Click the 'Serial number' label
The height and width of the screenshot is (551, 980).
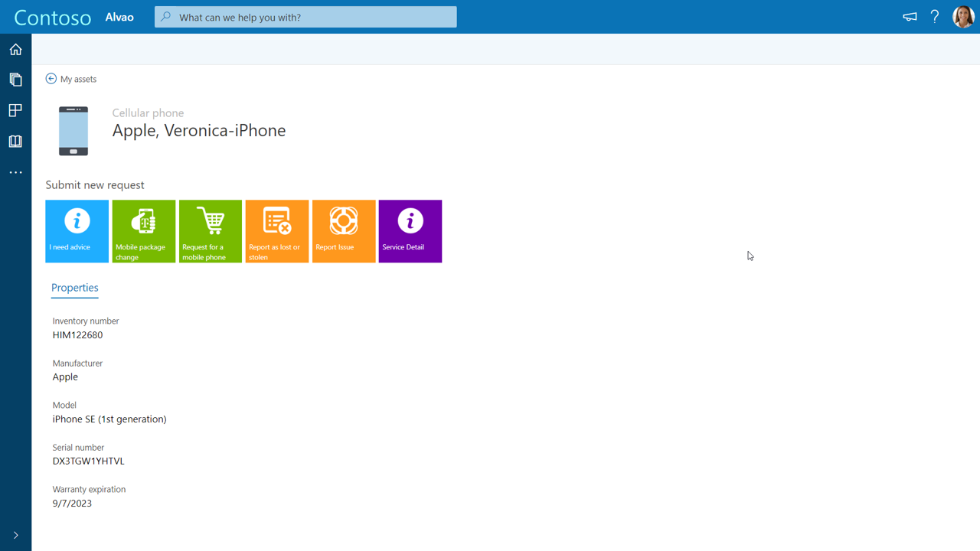(x=78, y=447)
